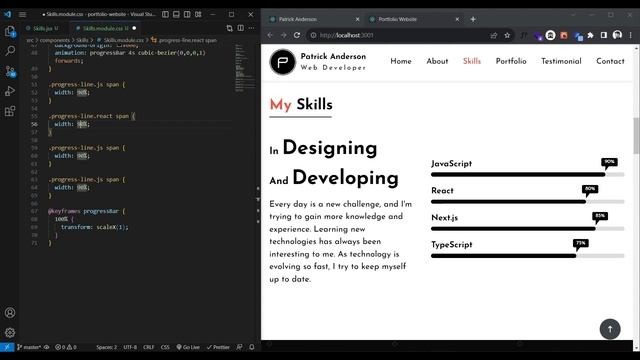The image size is (640, 360).
Task: Bookmark this page with the star
Action: tap(507, 36)
